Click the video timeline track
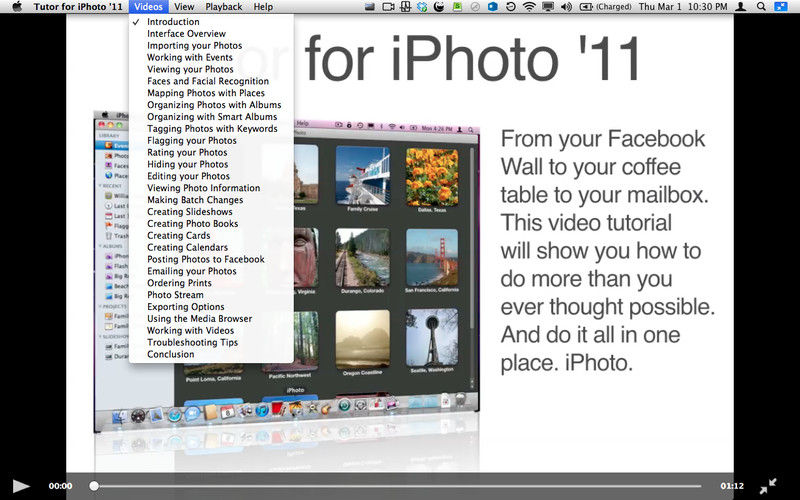Viewport: 800px width, 500px height. [397, 486]
